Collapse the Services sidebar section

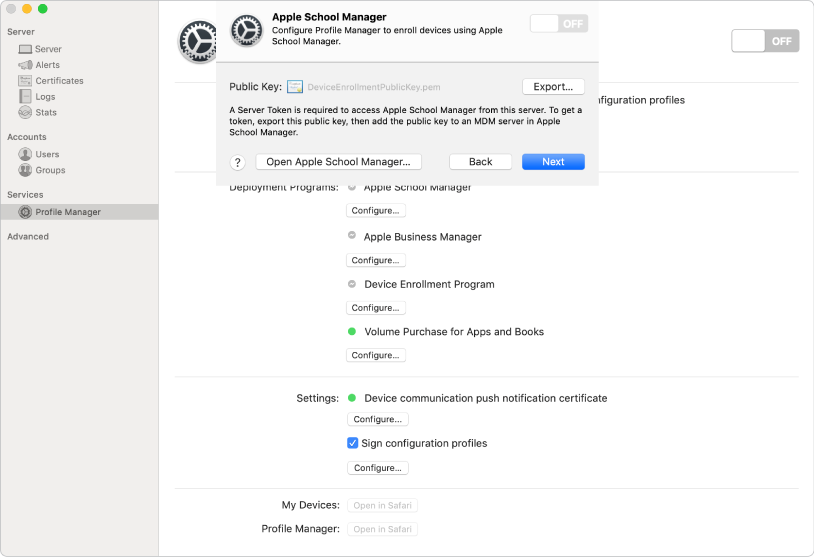pos(25,195)
